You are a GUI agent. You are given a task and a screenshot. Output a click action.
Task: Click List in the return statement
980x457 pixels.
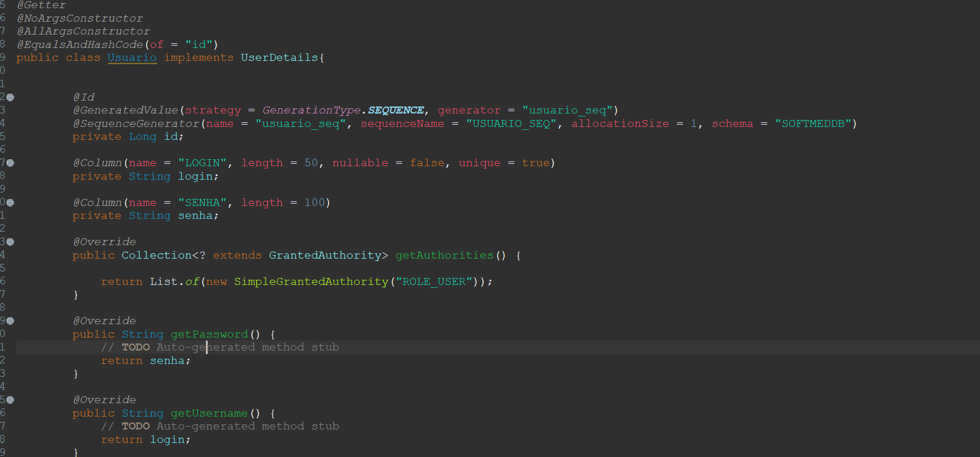(164, 281)
